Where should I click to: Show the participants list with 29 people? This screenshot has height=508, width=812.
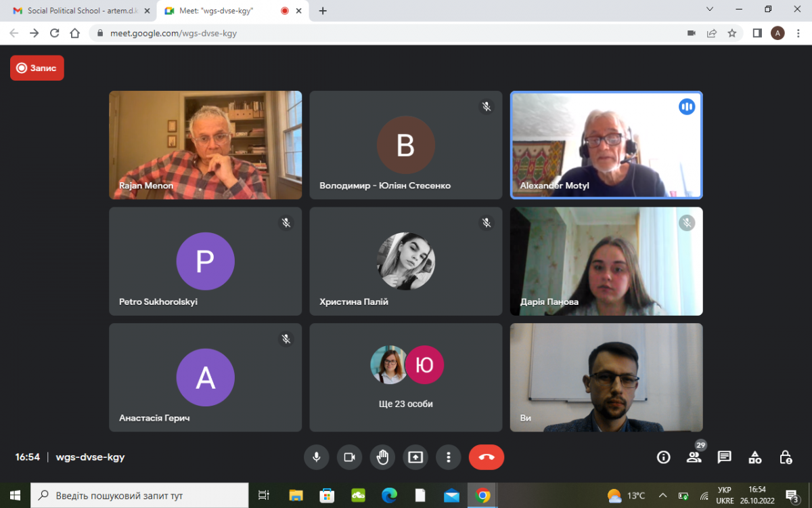pos(694,457)
